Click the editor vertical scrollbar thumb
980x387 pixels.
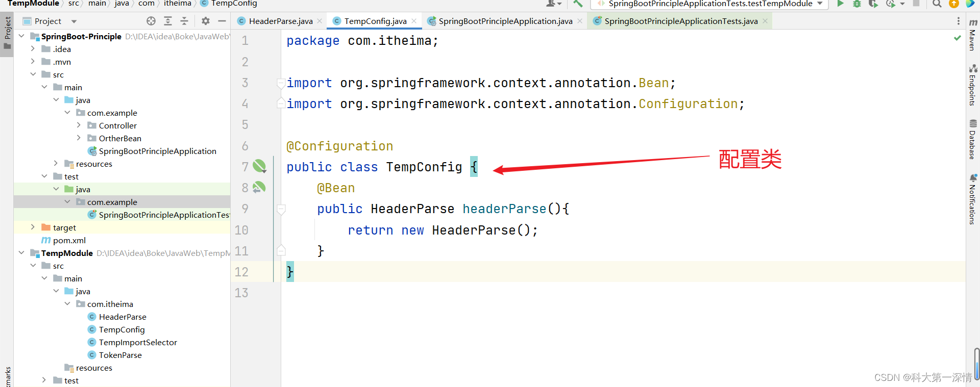(976, 364)
